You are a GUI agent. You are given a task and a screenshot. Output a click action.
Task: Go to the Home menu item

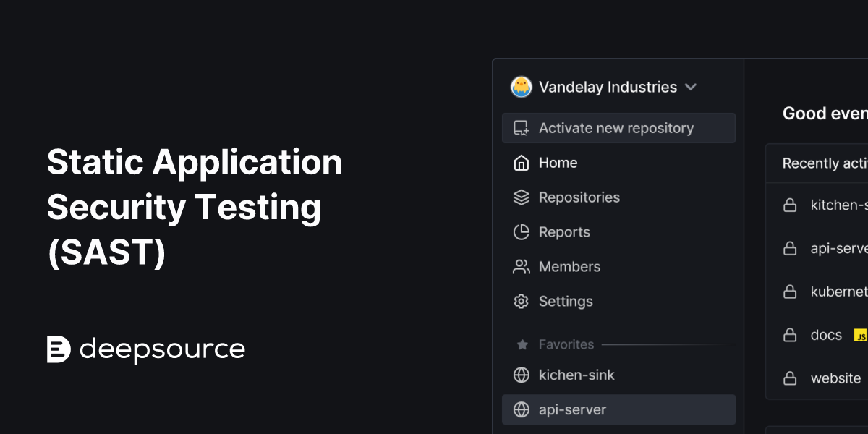(558, 163)
